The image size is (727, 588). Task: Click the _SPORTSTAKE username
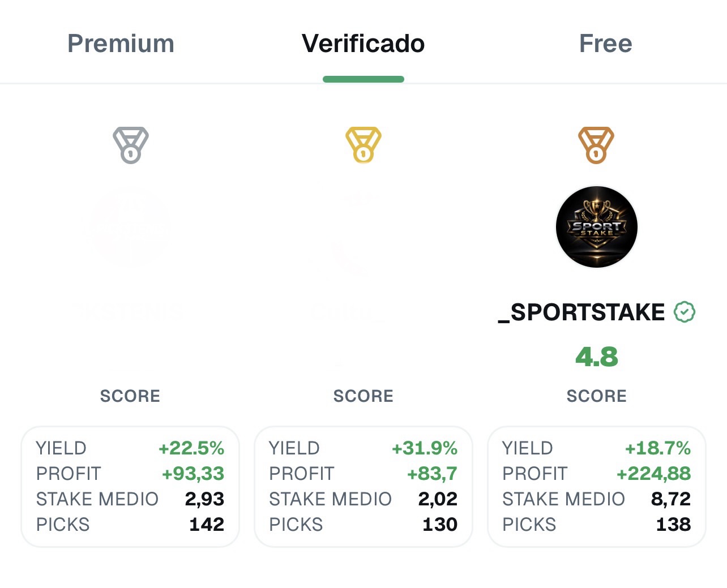tap(581, 312)
